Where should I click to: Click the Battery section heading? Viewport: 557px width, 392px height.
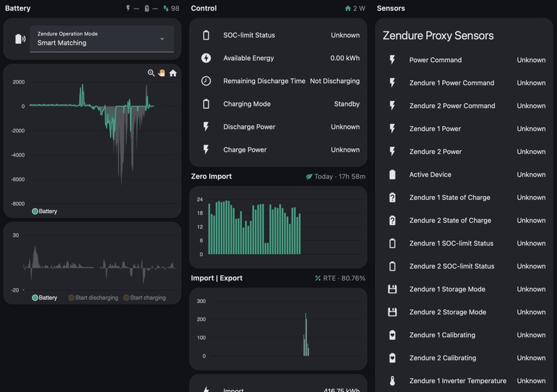pyautogui.click(x=18, y=8)
